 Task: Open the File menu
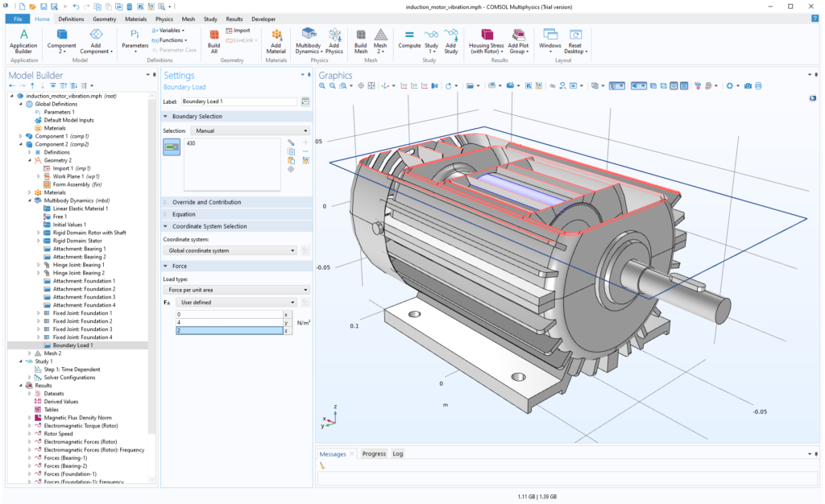[x=18, y=19]
